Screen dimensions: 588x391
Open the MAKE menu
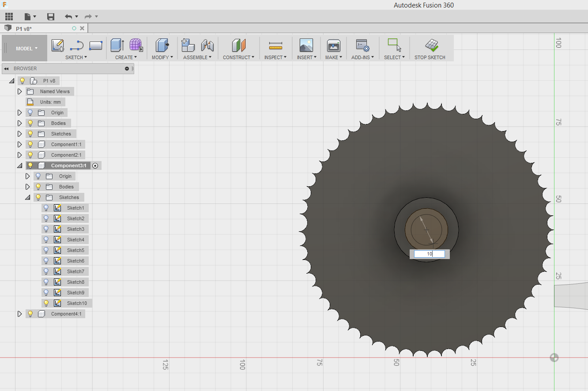click(333, 57)
